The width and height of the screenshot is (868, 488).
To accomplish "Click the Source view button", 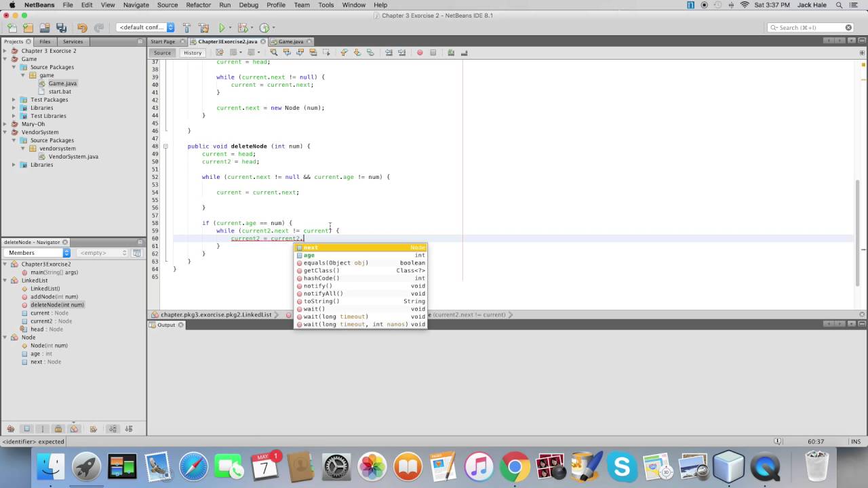I will (162, 52).
